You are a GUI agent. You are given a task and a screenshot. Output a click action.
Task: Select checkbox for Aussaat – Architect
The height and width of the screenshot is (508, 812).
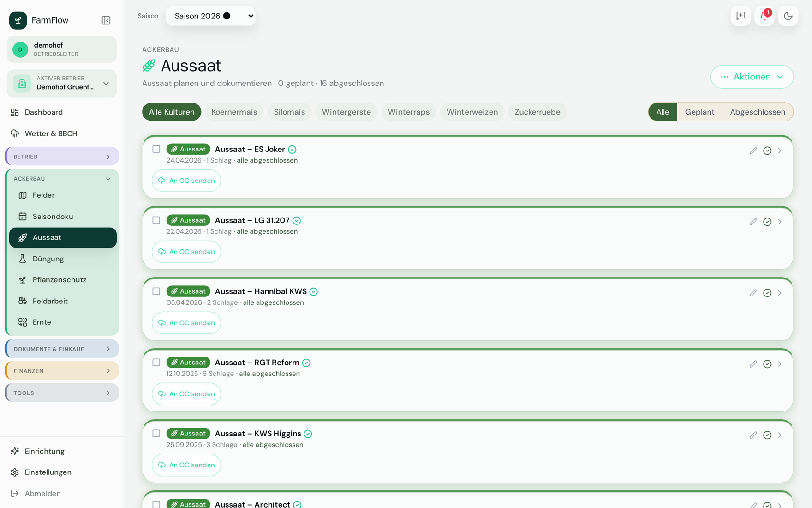pos(156,504)
